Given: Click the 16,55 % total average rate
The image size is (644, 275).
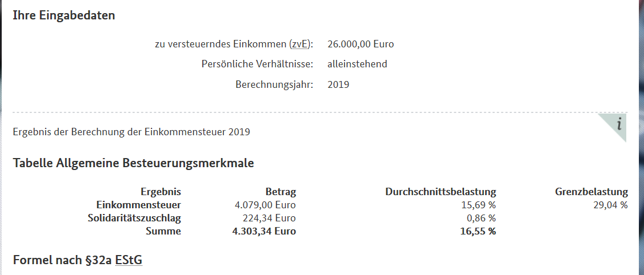Looking at the screenshot, I should coord(478,231).
